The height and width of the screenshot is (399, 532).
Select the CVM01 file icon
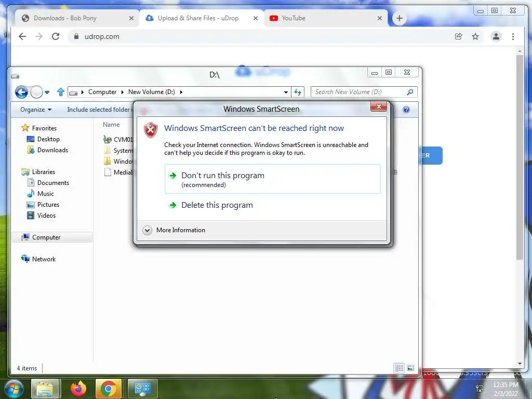click(x=107, y=139)
